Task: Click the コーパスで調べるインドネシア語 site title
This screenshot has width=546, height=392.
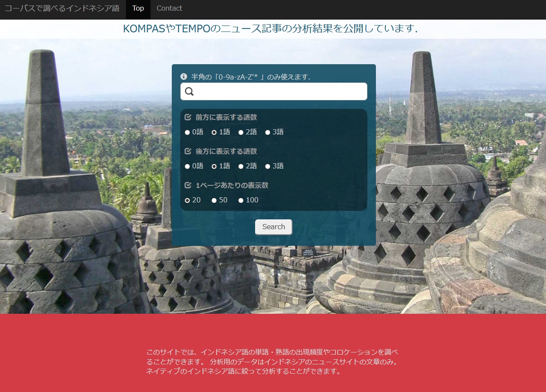Action: coord(62,9)
